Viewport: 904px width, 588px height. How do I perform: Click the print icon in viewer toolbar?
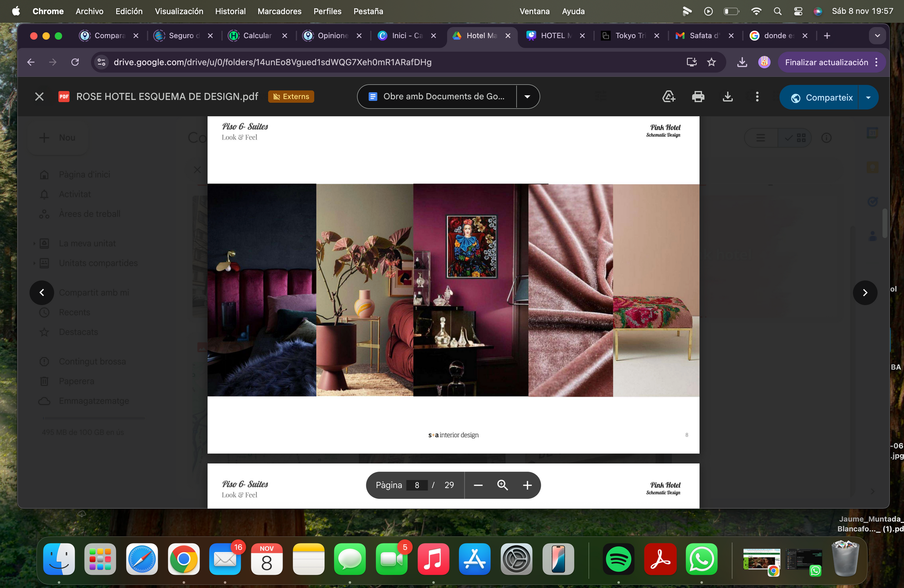point(698,96)
